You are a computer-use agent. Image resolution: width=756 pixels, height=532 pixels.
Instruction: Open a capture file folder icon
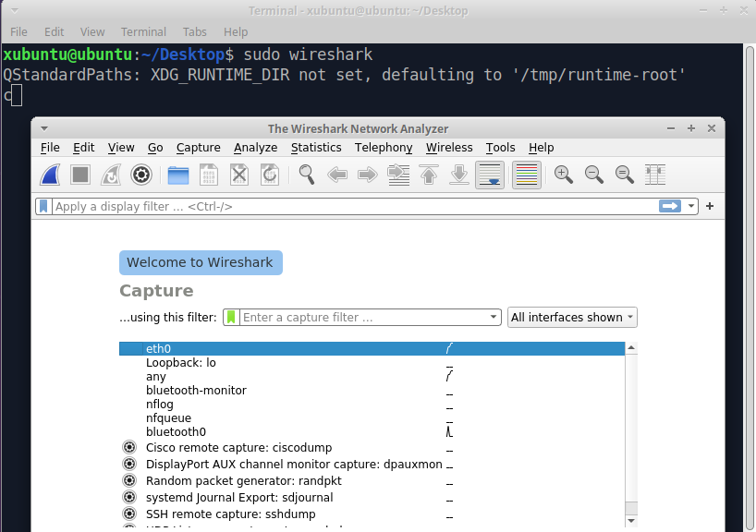tap(178, 175)
